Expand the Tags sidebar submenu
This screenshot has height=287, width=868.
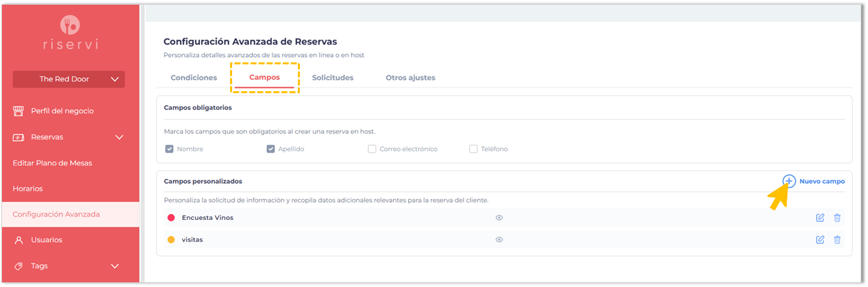115,266
